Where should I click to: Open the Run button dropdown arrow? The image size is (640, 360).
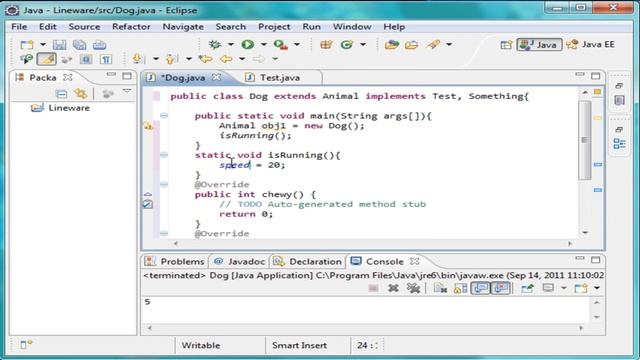264,44
